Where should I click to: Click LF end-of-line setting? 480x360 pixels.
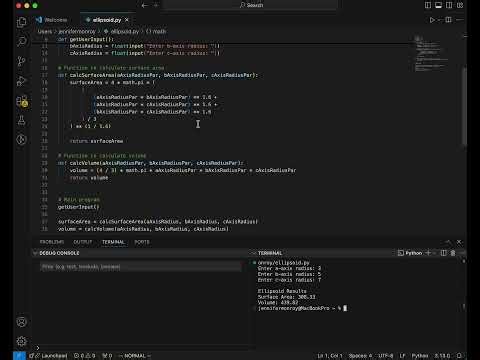tap(402, 356)
